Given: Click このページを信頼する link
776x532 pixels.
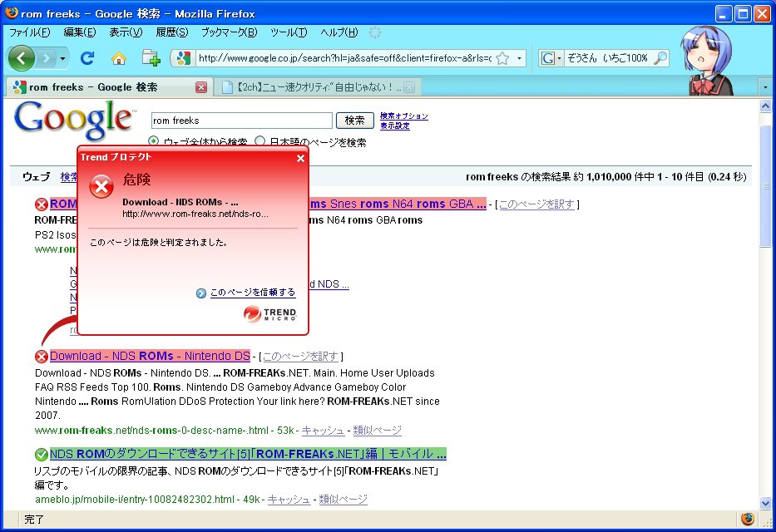Looking at the screenshot, I should (x=252, y=293).
